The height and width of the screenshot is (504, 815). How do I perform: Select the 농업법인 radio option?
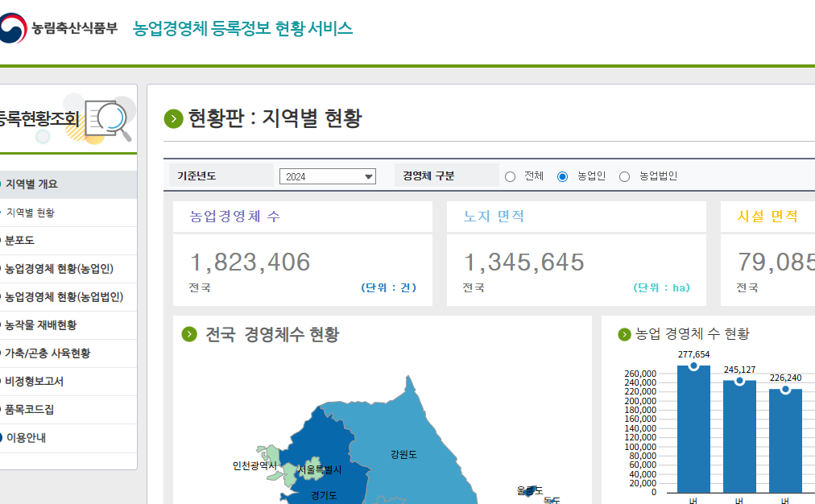[x=624, y=176]
